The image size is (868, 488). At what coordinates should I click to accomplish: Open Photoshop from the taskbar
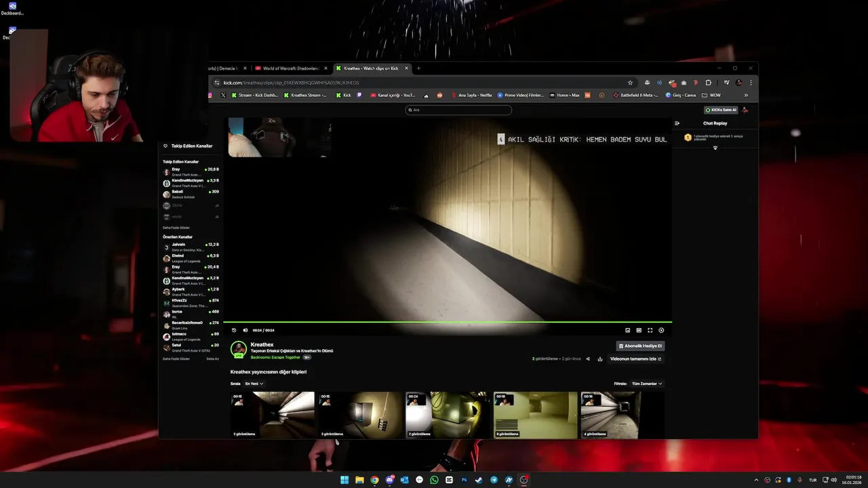(464, 480)
